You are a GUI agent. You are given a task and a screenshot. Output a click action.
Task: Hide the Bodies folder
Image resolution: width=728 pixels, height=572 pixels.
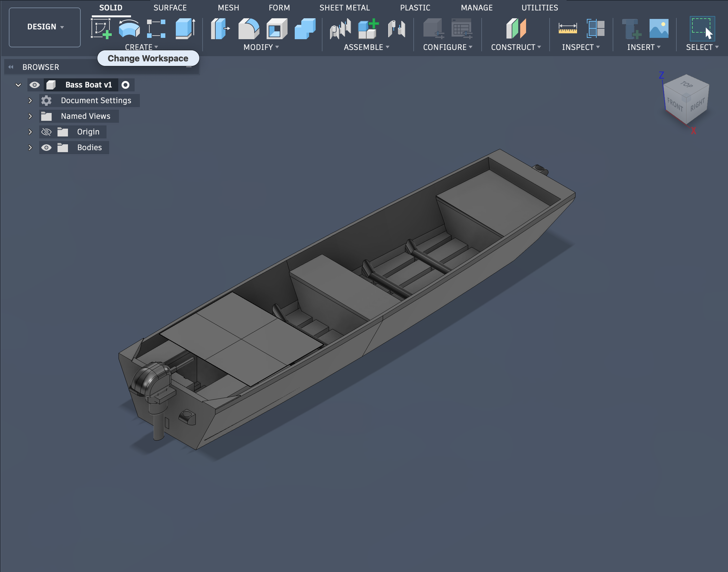tap(46, 148)
